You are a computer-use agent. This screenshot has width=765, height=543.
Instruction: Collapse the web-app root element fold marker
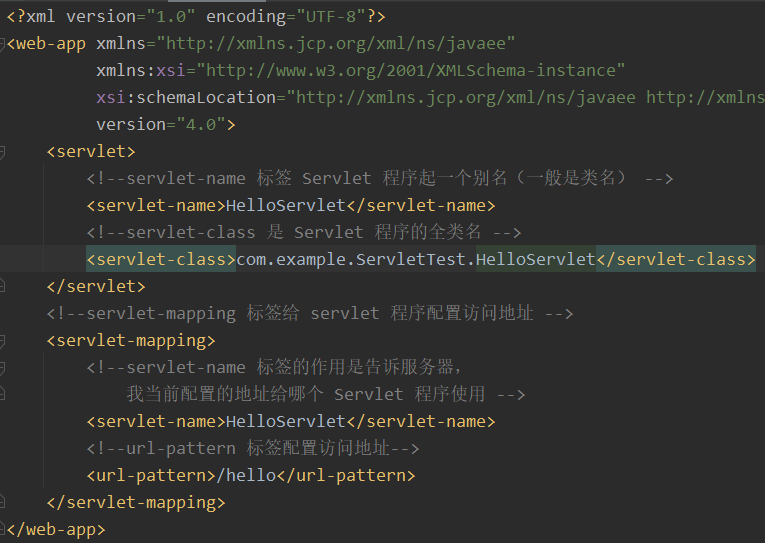(x=2, y=44)
